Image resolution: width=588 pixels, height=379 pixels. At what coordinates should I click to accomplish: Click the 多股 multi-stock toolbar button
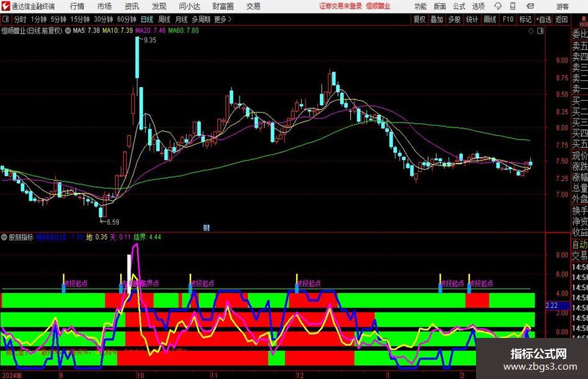click(454, 19)
